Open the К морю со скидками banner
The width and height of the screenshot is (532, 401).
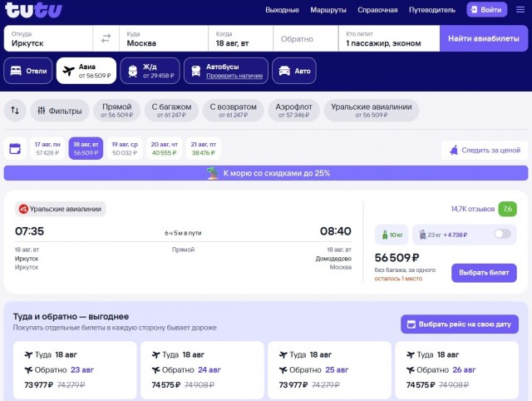[x=266, y=173]
